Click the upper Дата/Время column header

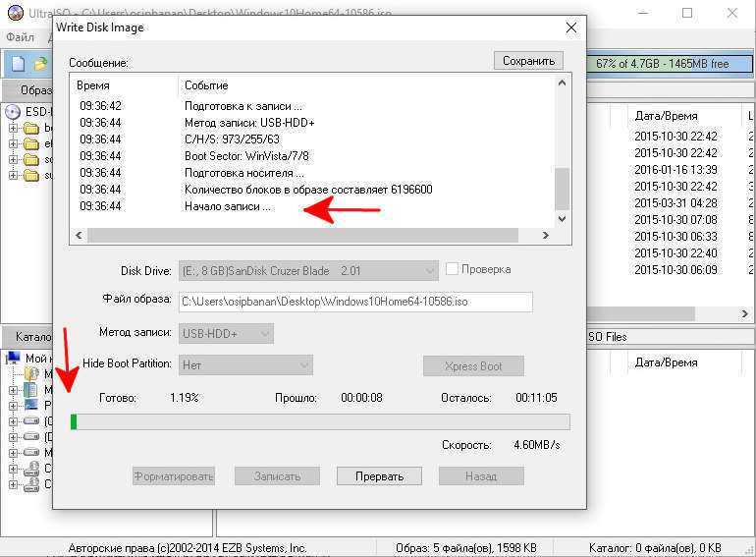666,116
